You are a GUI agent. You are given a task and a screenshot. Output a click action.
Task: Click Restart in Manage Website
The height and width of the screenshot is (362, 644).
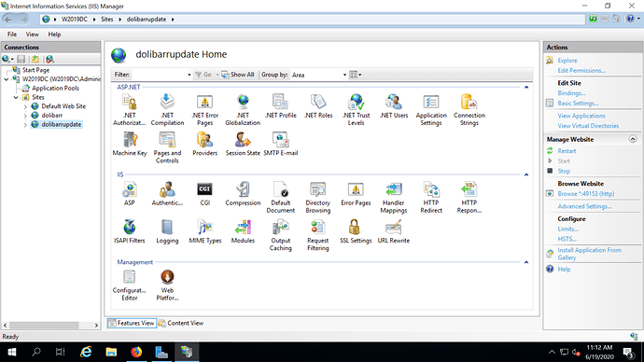tap(567, 151)
